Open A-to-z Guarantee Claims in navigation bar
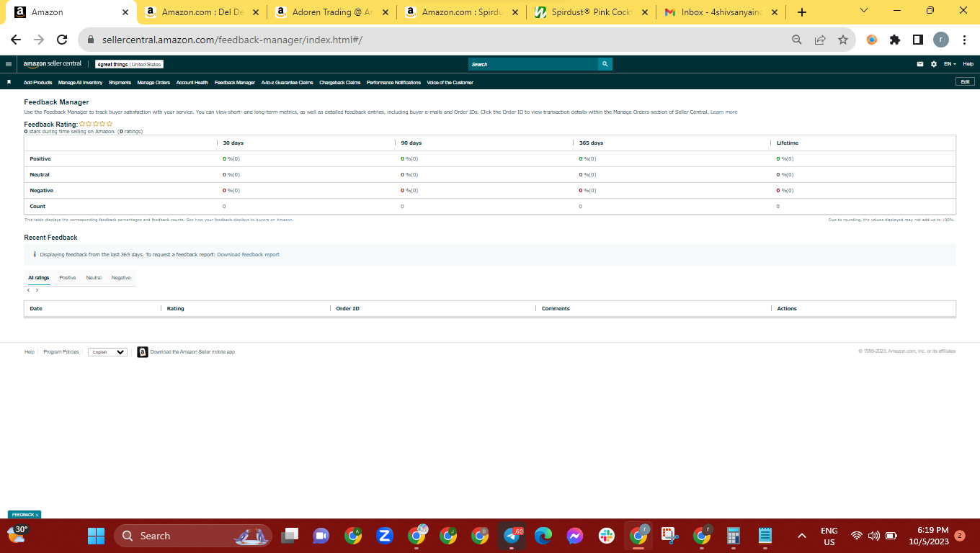980x553 pixels. 288,83
